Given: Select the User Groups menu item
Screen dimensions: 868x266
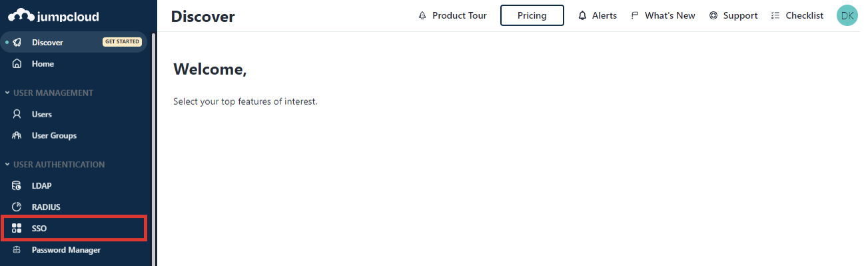Looking at the screenshot, I should [73, 136].
